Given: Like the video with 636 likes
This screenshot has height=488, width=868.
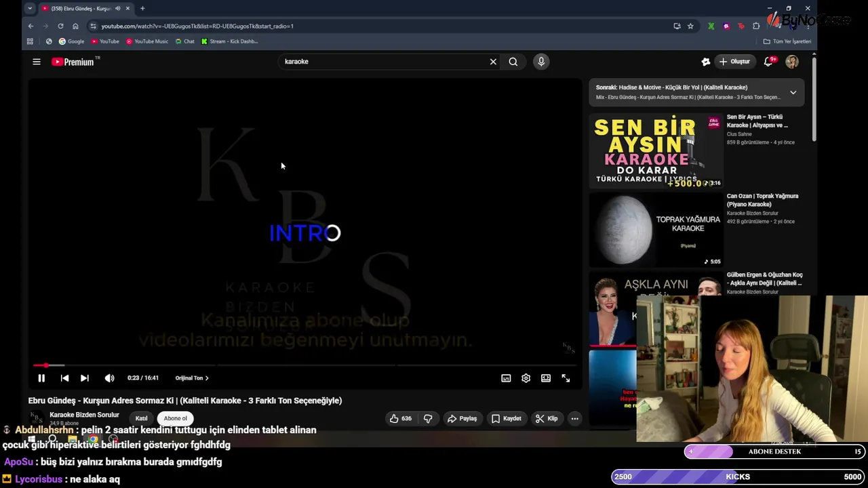Looking at the screenshot, I should click(401, 419).
